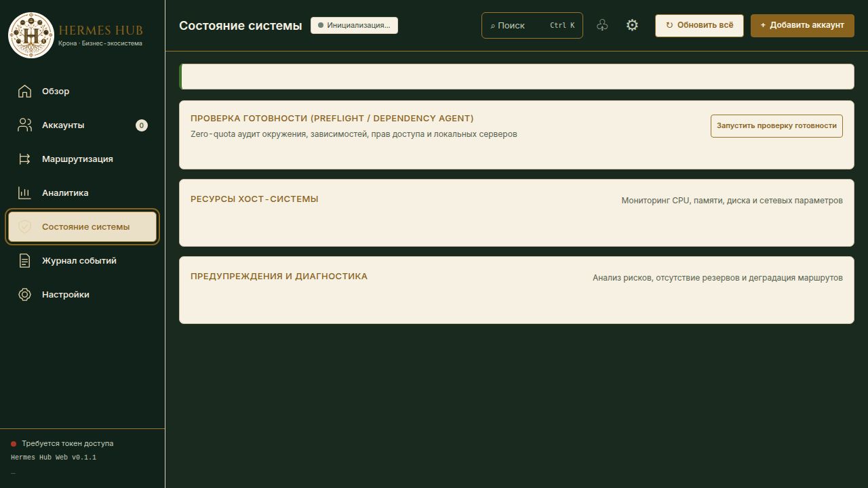
Task: Click the Инициализация status badge
Action: 354,25
